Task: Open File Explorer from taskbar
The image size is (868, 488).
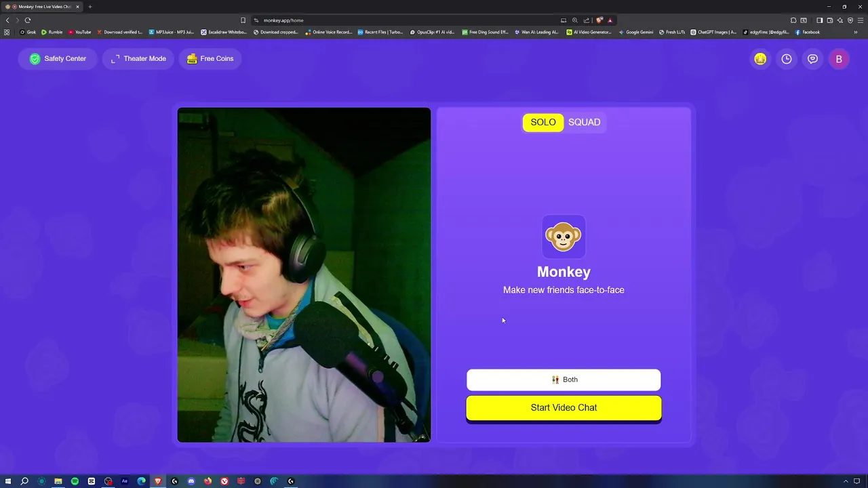Action: (x=58, y=481)
